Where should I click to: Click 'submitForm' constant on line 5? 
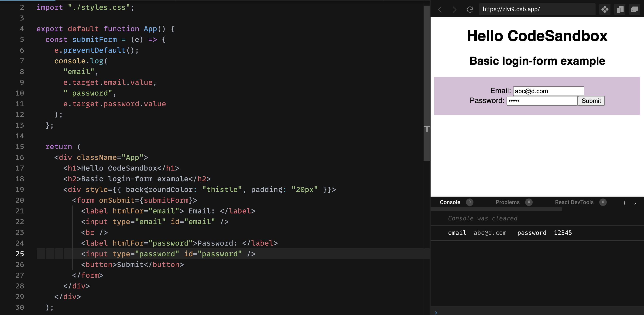[95, 40]
